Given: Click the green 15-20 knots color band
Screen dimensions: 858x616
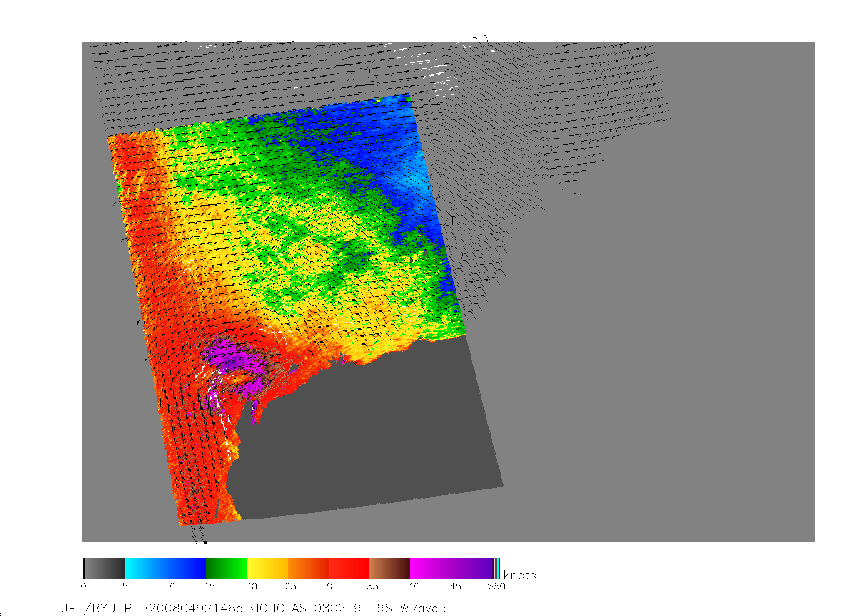Looking at the screenshot, I should (227, 568).
